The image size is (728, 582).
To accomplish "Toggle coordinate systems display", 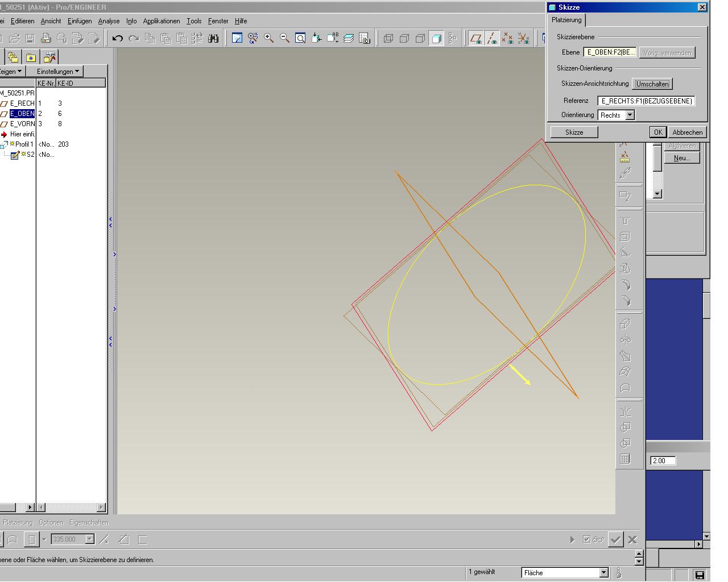I will pos(524,39).
